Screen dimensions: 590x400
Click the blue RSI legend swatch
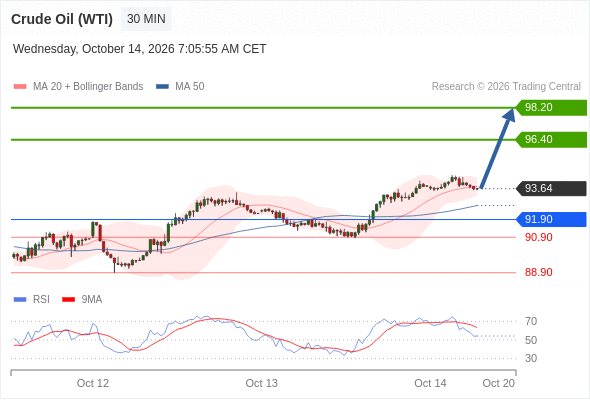[20, 300]
